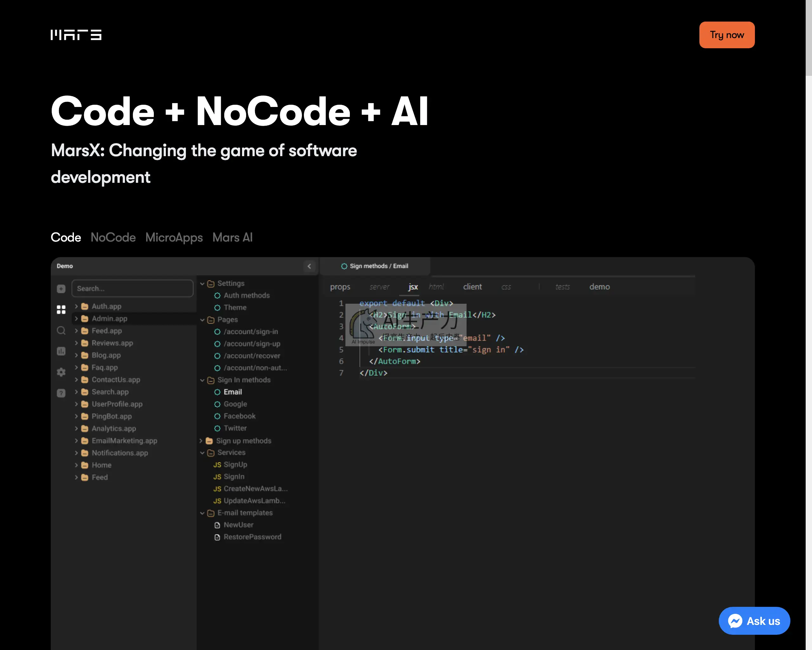Collapse the Settings folder

[202, 283]
